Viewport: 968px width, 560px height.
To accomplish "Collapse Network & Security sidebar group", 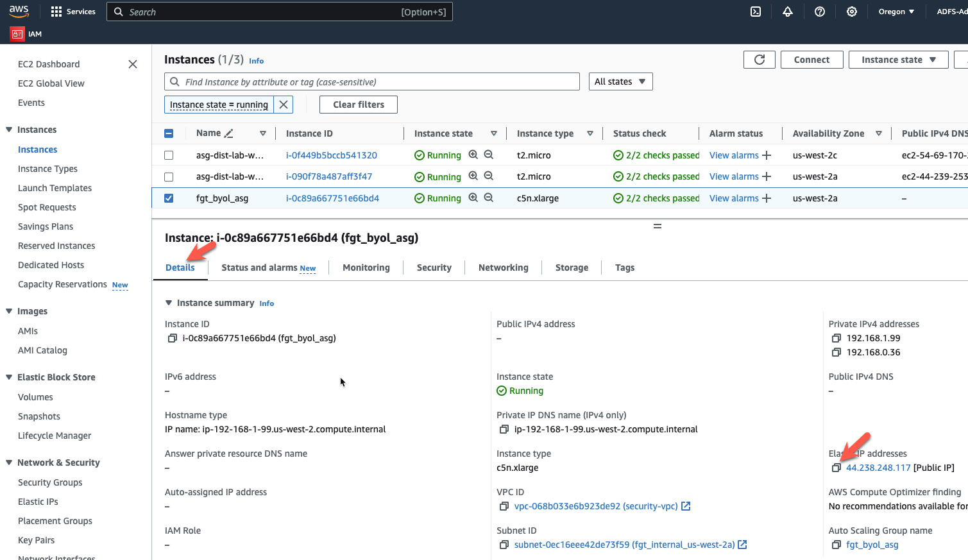I will (9, 462).
